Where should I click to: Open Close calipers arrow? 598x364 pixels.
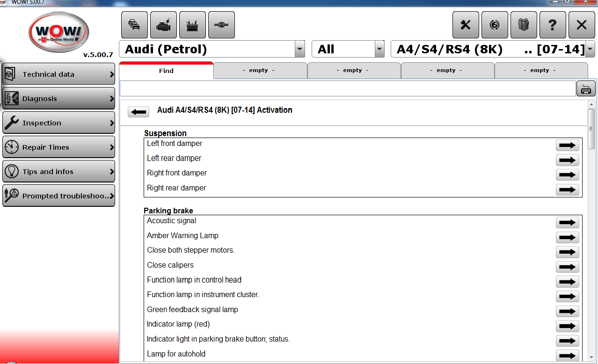[567, 267]
